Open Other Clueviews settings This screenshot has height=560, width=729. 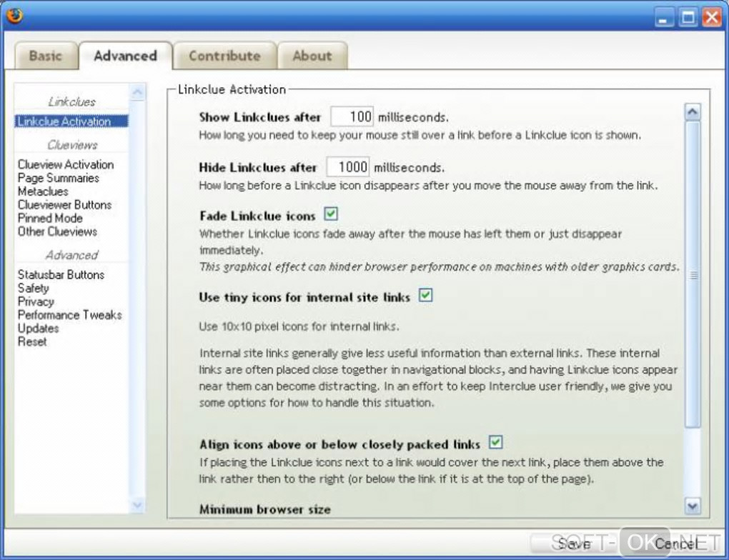pyautogui.click(x=57, y=231)
